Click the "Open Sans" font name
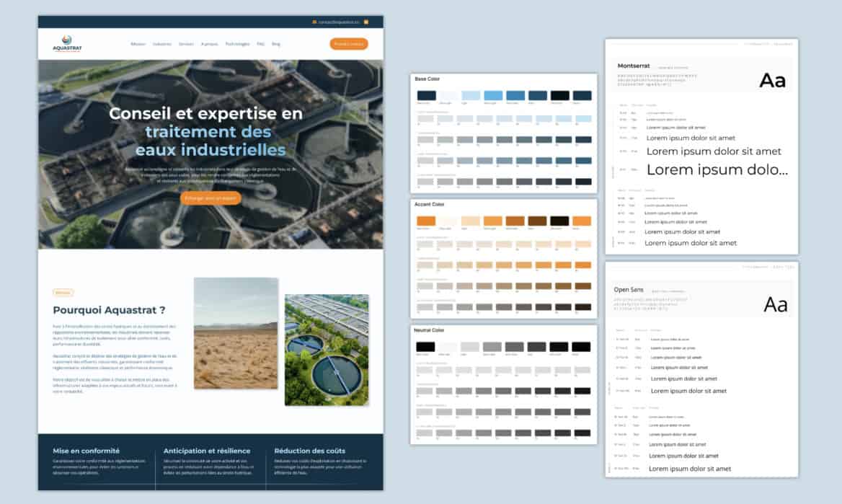 pyautogui.click(x=629, y=290)
